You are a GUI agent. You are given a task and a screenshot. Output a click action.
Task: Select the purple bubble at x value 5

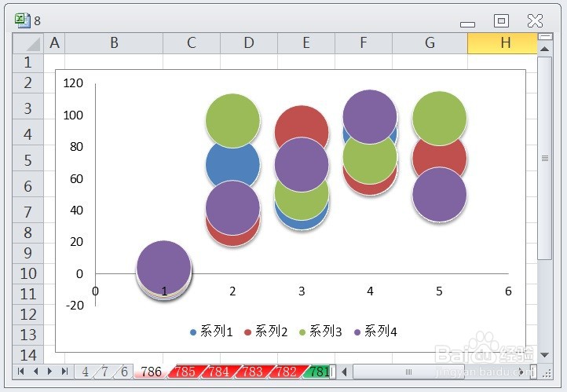click(439, 194)
